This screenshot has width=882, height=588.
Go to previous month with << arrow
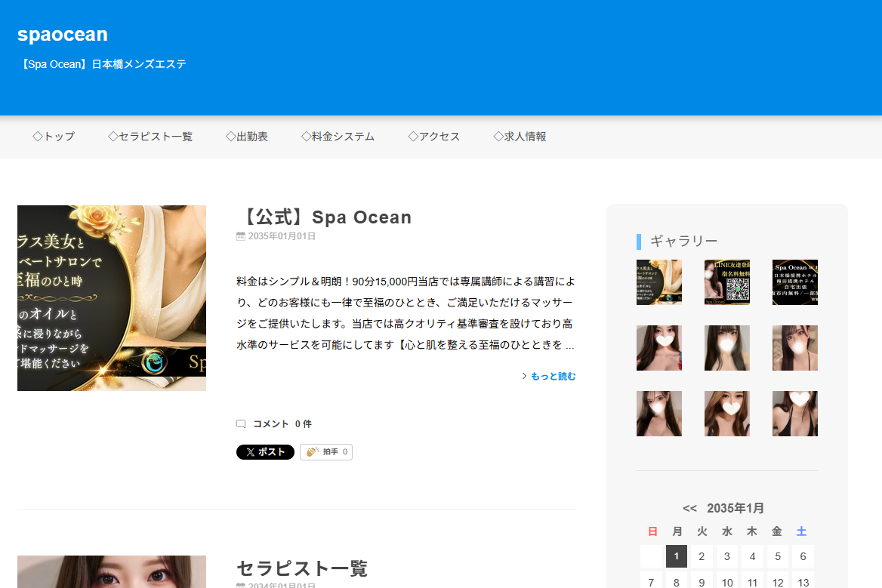tap(689, 509)
